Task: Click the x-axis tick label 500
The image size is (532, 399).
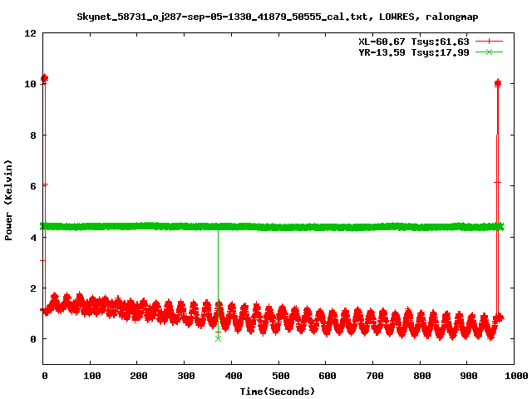Action: coord(281,376)
